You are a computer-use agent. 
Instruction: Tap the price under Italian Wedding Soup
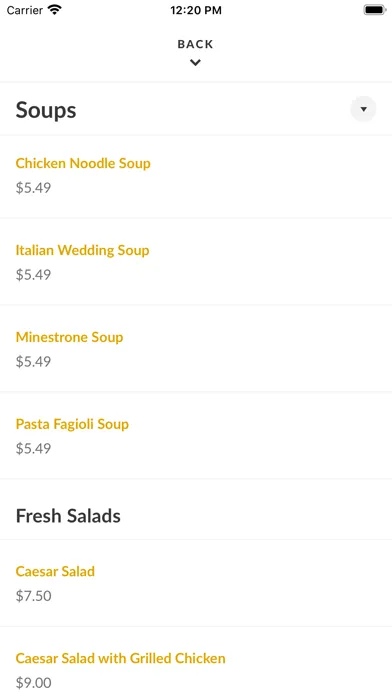[x=33, y=275]
